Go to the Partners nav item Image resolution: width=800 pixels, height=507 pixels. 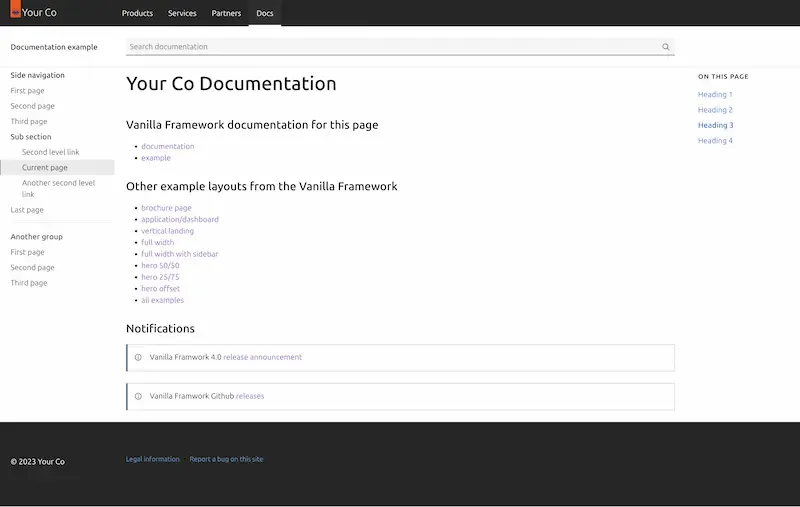click(x=226, y=13)
